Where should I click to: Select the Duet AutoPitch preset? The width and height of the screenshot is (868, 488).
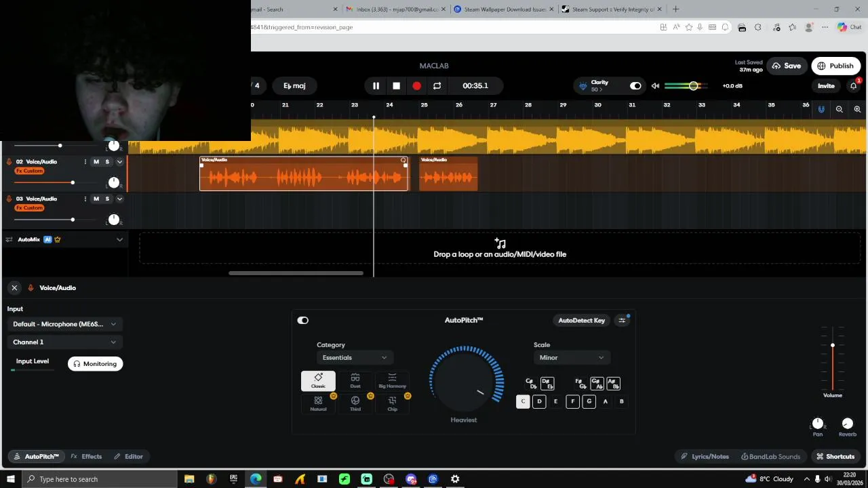[355, 381]
